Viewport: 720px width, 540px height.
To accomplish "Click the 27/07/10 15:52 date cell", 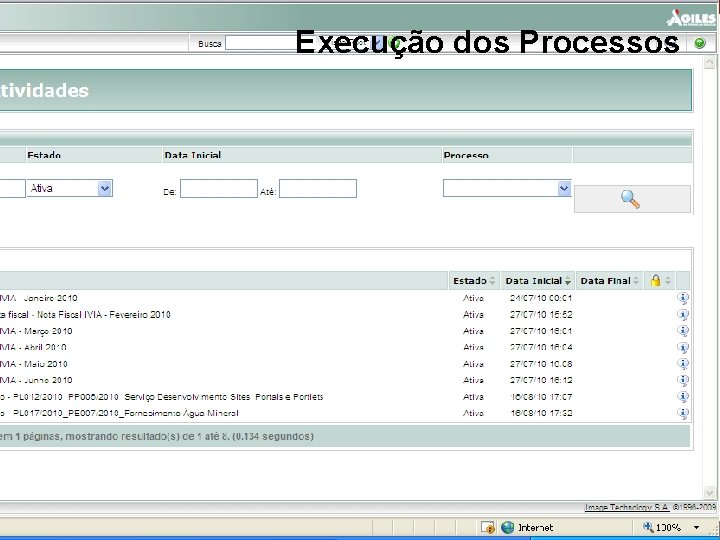I will (x=541, y=315).
